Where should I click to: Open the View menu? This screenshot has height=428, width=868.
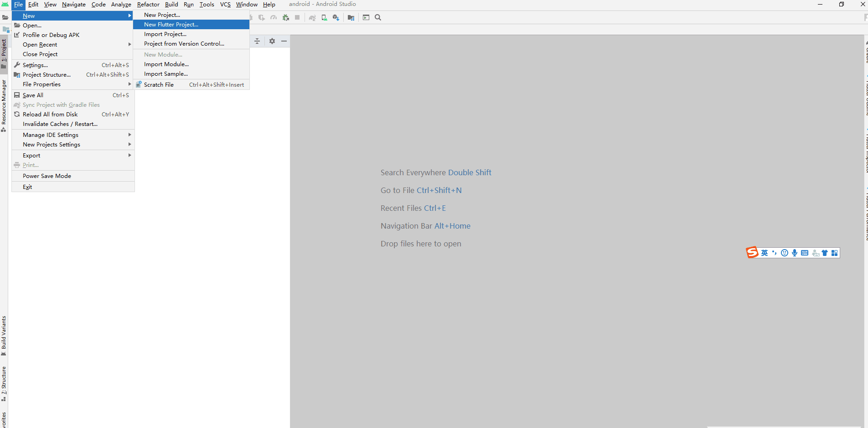(50, 5)
